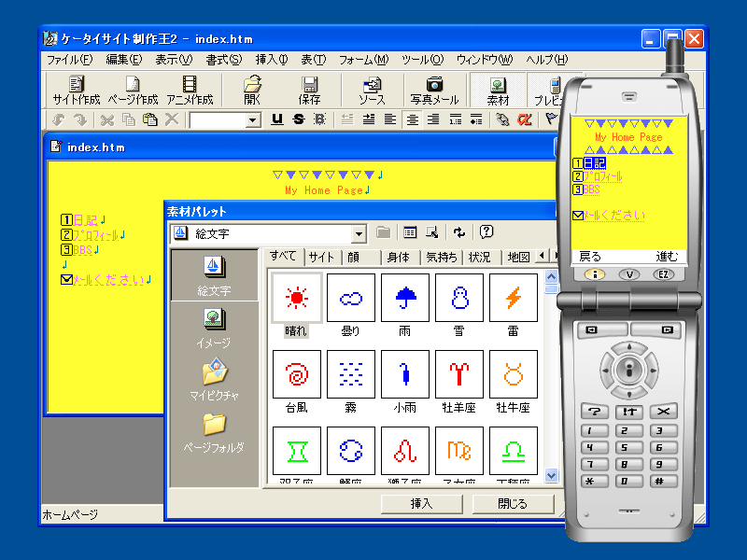Open the ソース source view
The width and height of the screenshot is (747, 560).
click(372, 90)
